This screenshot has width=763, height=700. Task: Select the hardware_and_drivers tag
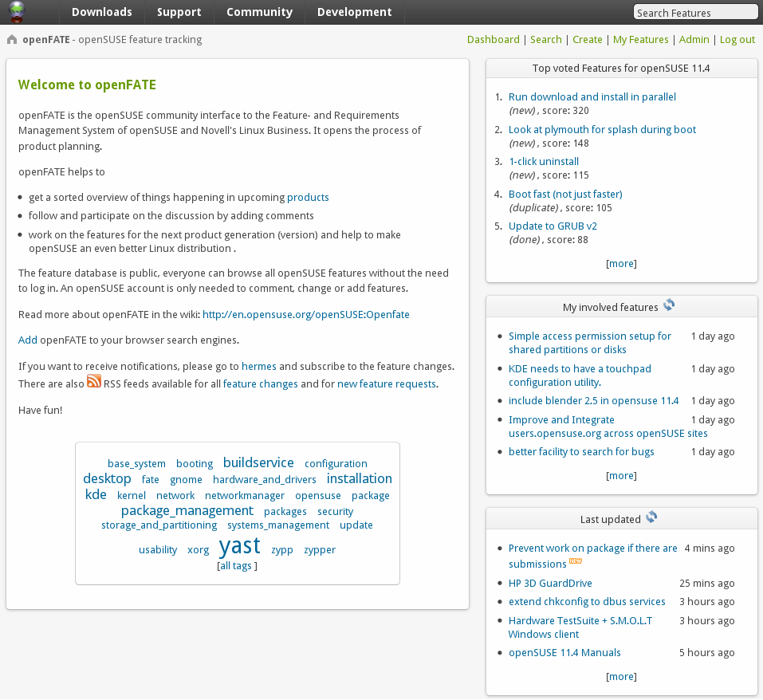(264, 480)
